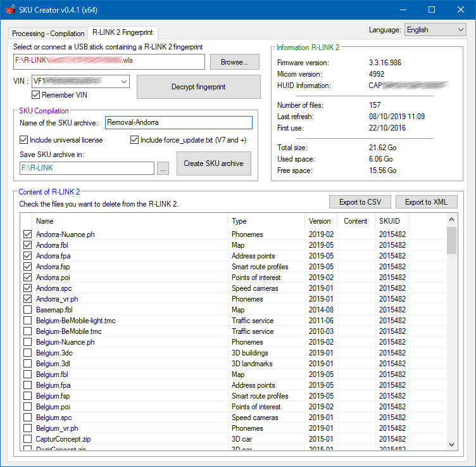Screen dimensions: 476x467
Task: Click the Last refresh date 08/10/2019 11:09
Action: tap(397, 117)
